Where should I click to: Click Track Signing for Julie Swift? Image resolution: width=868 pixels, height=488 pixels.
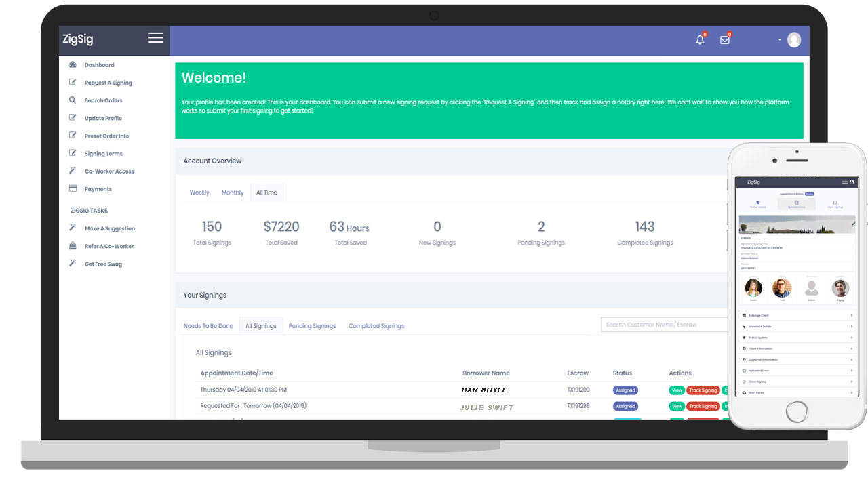[703, 406]
